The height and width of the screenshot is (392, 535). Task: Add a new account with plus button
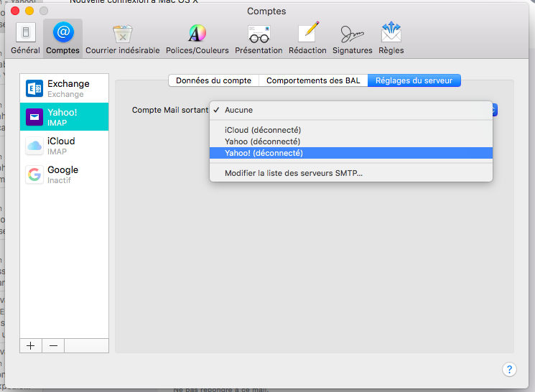coord(31,345)
